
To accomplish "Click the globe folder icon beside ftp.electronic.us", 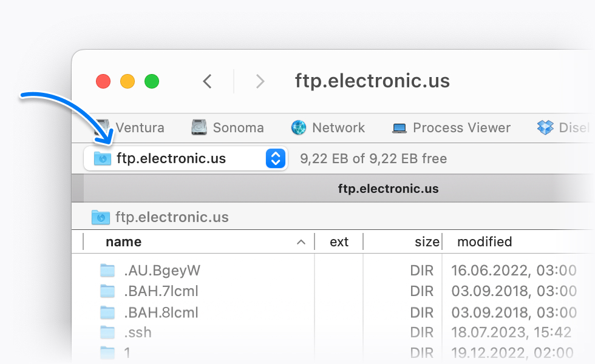I will (100, 217).
